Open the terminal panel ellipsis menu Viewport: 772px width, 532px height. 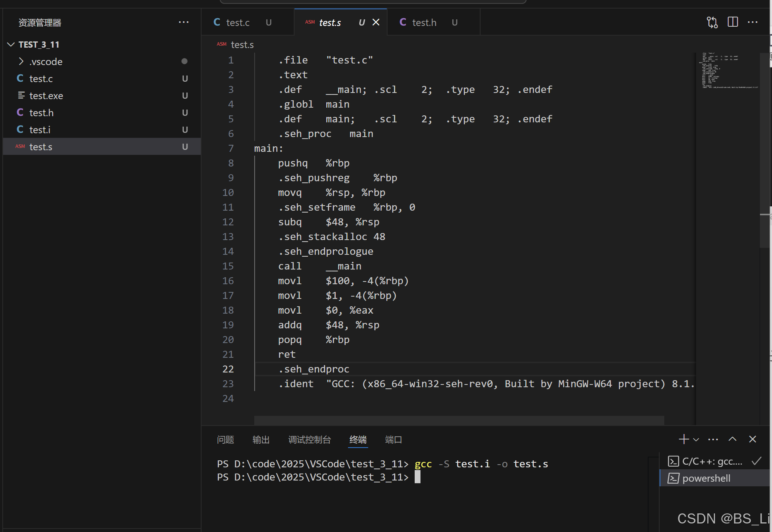[x=713, y=439]
